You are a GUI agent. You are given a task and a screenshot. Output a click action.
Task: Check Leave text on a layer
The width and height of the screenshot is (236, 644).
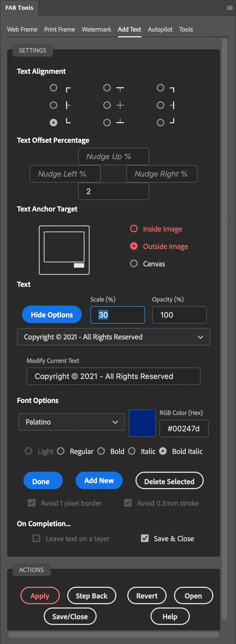pyautogui.click(x=36, y=538)
